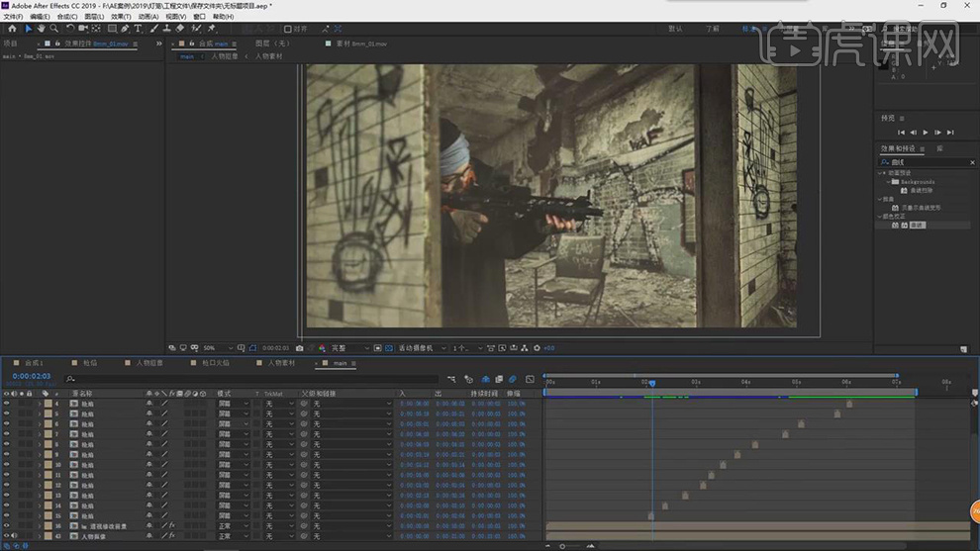Take snapshot with camera icon in viewer
Screen dimensions: 980x551
299,348
